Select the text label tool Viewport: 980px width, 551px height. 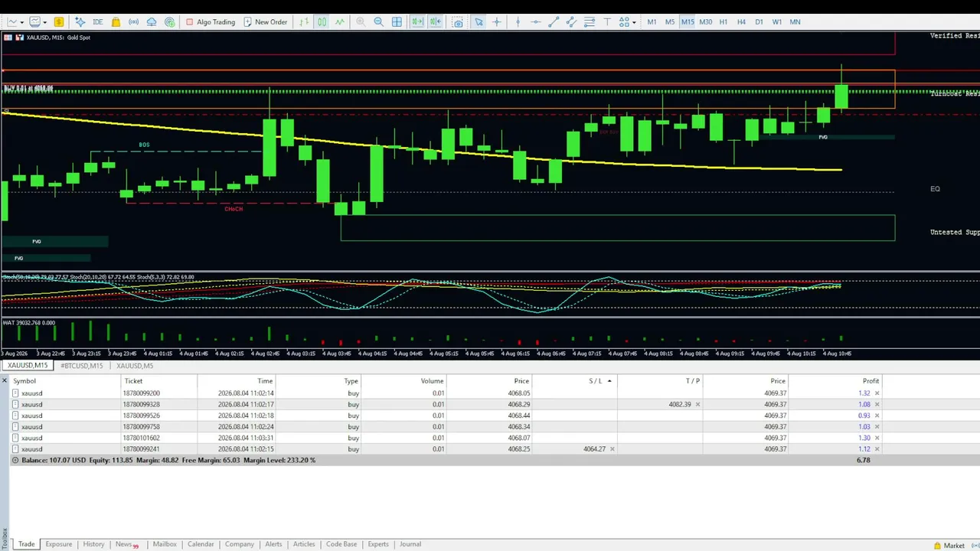(x=607, y=22)
